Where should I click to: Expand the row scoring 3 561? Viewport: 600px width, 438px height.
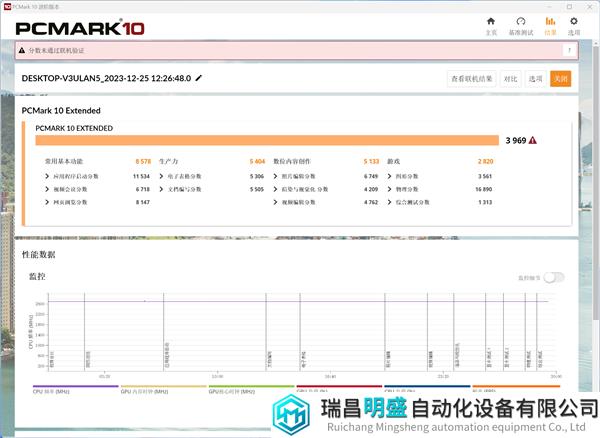pos(389,176)
